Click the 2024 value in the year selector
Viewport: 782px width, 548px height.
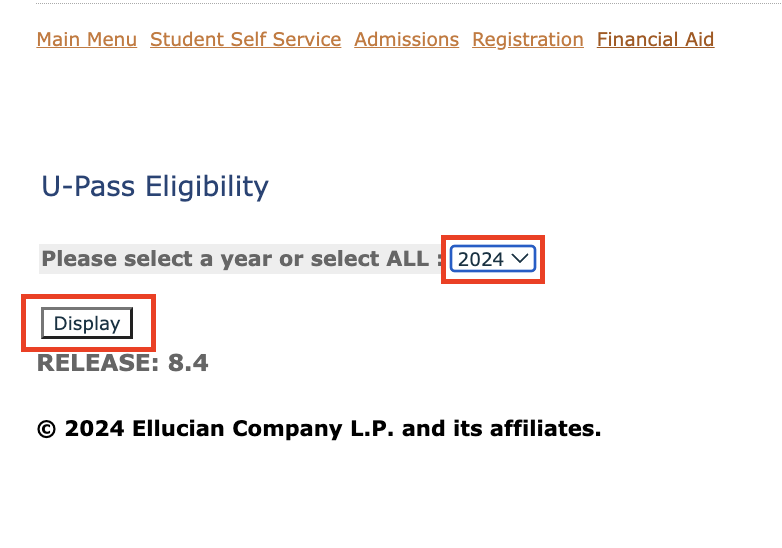pos(481,259)
